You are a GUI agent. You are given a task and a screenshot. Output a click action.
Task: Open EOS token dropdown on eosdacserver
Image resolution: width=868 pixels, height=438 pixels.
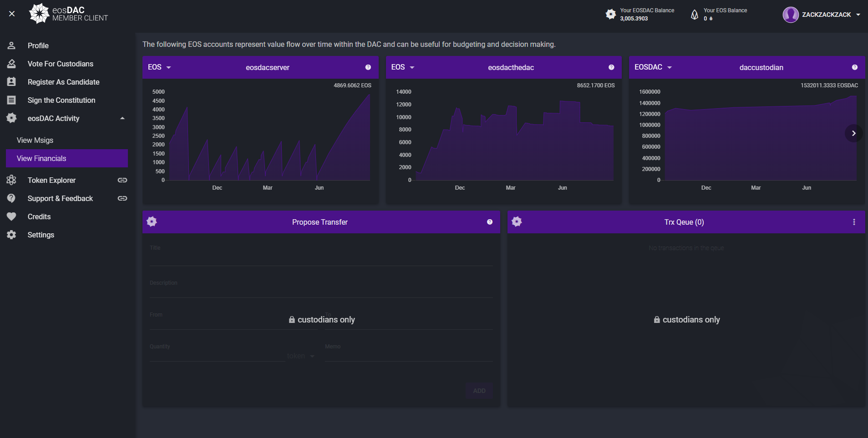[x=159, y=67]
